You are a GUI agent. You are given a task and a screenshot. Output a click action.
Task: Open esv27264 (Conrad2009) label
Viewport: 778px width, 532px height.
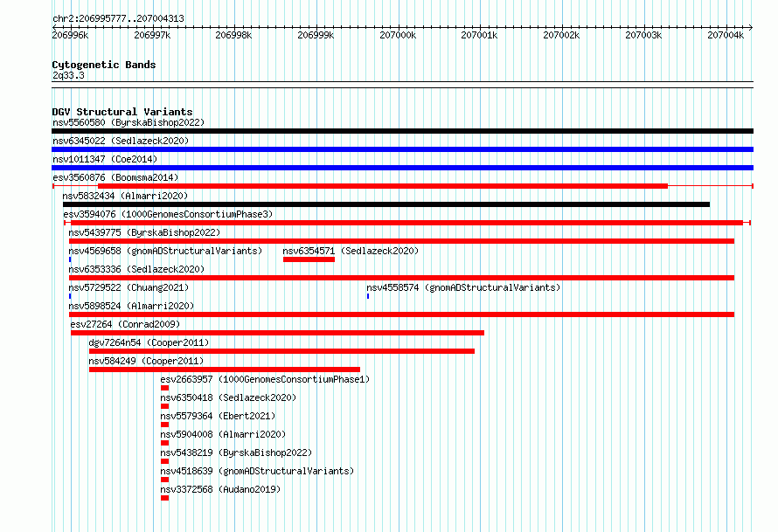125,324
